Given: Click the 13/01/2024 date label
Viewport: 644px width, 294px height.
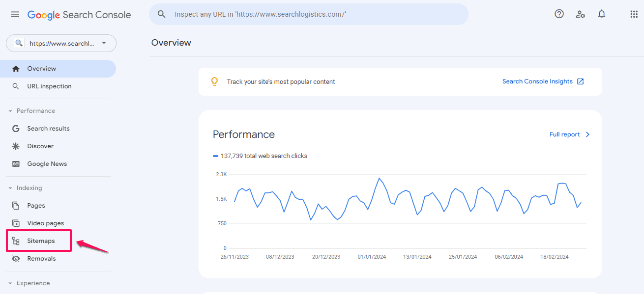Looking at the screenshot, I should click(417, 257).
